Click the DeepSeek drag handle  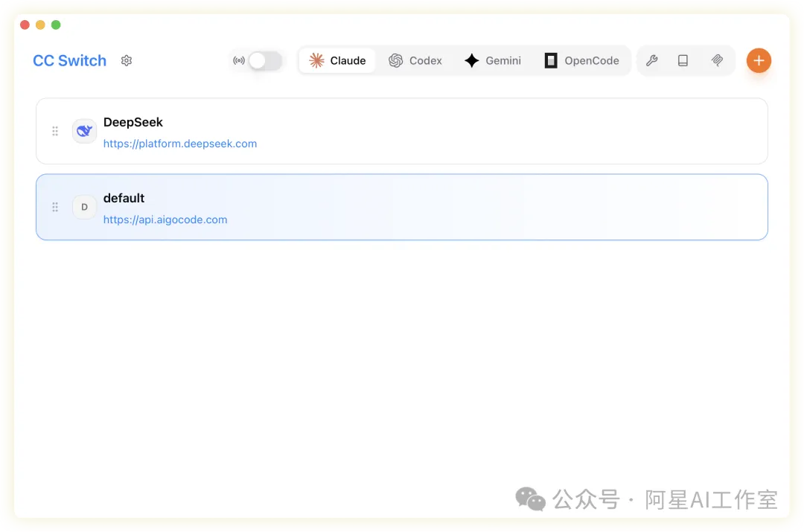coord(55,131)
